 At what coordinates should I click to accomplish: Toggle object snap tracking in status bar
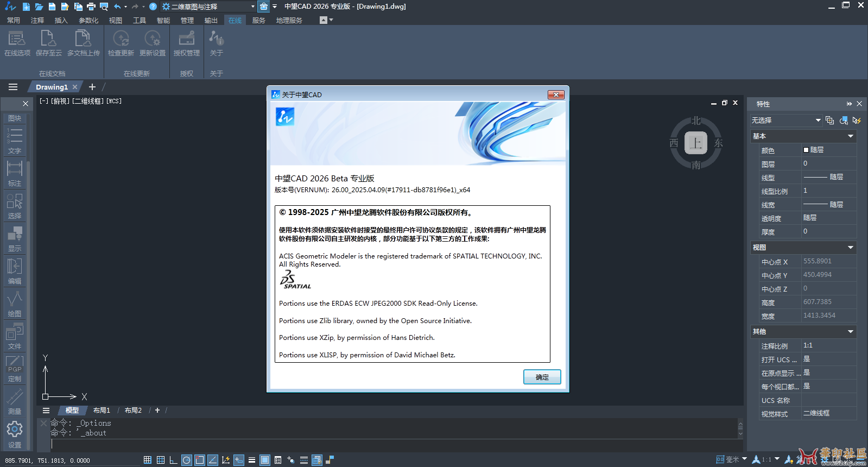(212, 460)
